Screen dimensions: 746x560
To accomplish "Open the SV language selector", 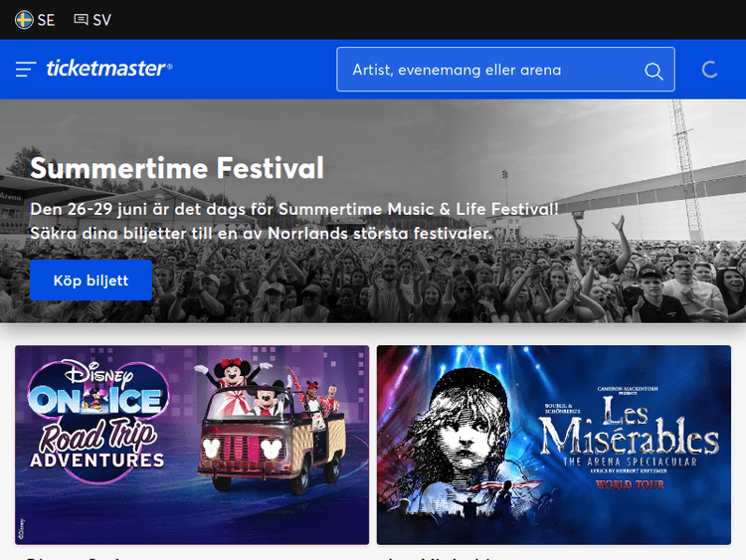I will pyautogui.click(x=93, y=20).
